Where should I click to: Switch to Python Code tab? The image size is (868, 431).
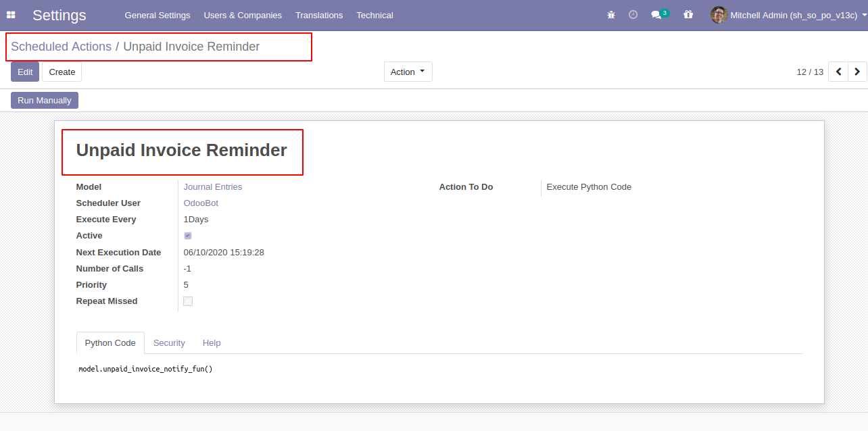coord(110,343)
